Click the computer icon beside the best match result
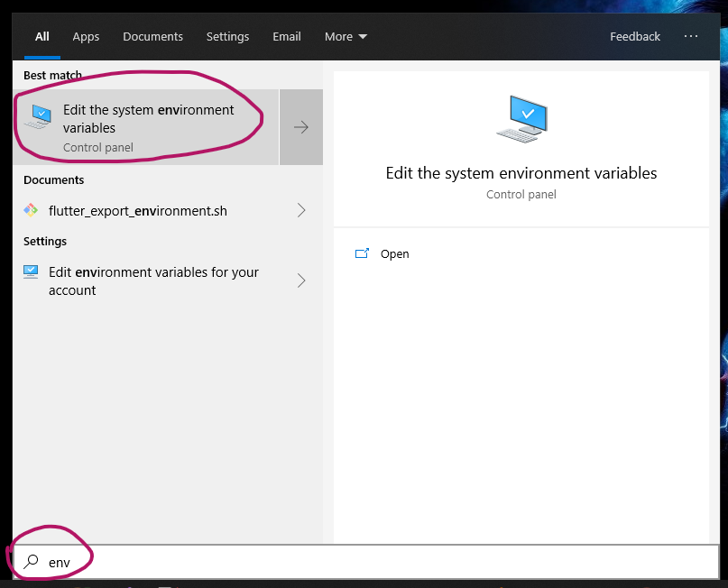This screenshot has height=588, width=728. [x=38, y=117]
